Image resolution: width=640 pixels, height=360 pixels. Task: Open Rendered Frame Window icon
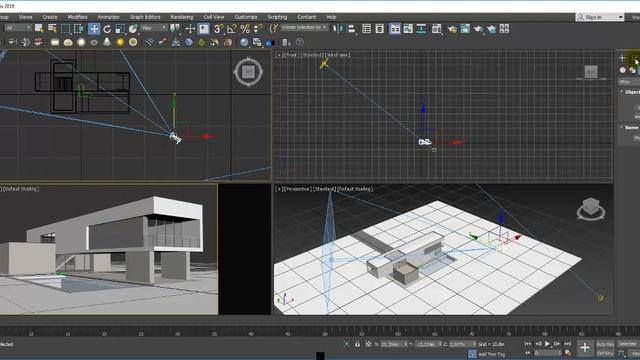point(465,29)
